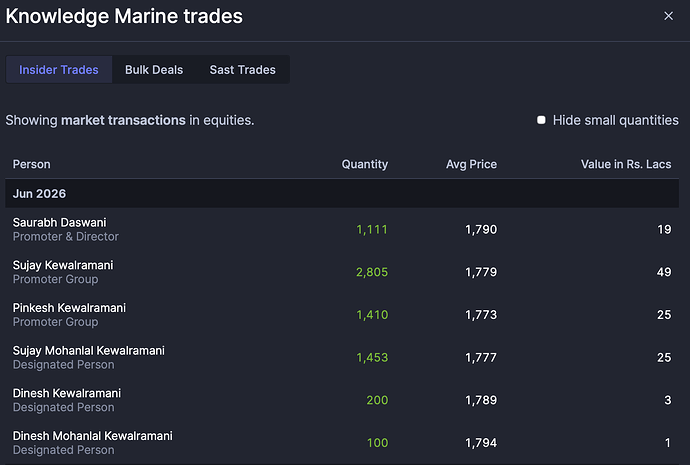Click quantity 1,453
The height and width of the screenshot is (465, 690).
click(372, 357)
